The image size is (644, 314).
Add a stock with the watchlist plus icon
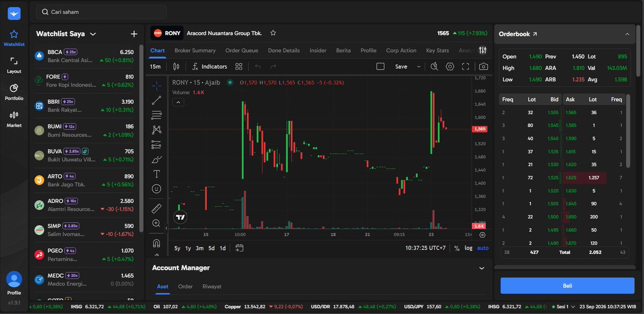pos(134,34)
